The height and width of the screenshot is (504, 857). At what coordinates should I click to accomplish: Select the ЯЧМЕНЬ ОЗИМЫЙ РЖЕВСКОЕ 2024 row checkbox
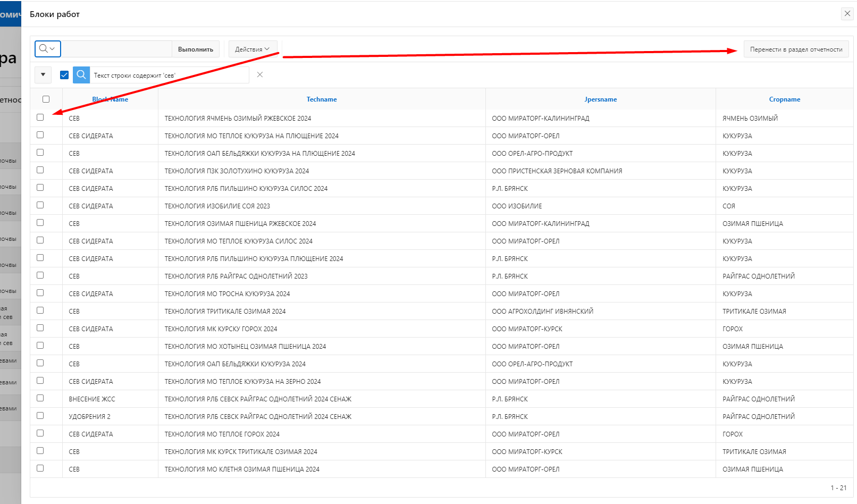tap(40, 117)
